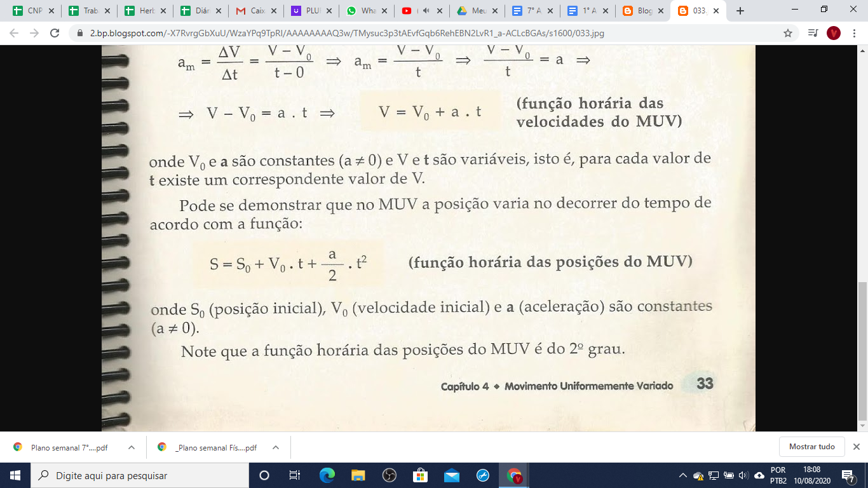Viewport: 868px width, 488px height.
Task: Expand options for Plano semanal 7° download
Action: pyautogui.click(x=132, y=447)
